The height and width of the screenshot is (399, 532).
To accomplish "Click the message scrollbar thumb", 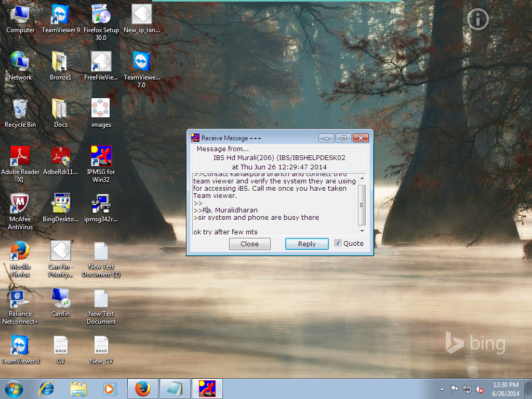I will click(362, 205).
